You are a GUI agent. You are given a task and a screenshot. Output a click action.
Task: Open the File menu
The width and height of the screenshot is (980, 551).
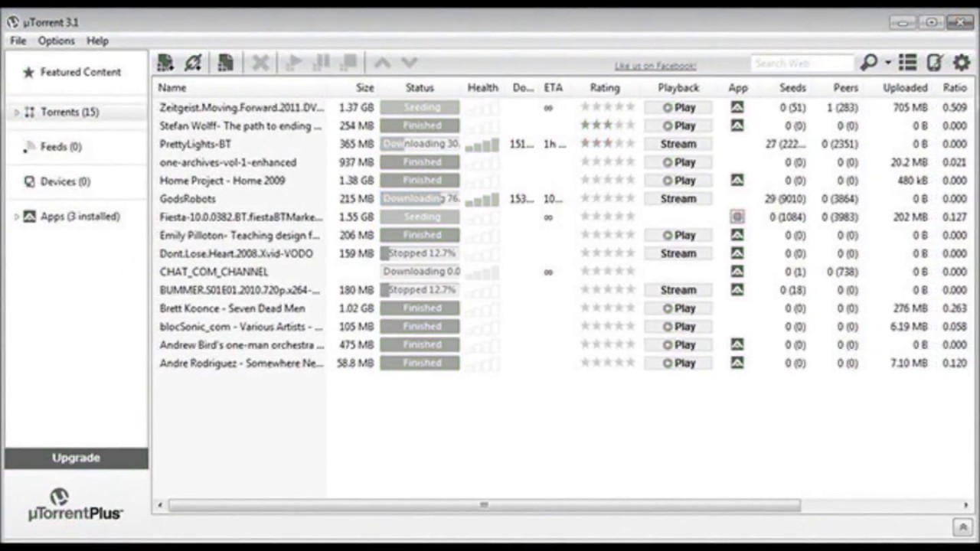tap(18, 41)
